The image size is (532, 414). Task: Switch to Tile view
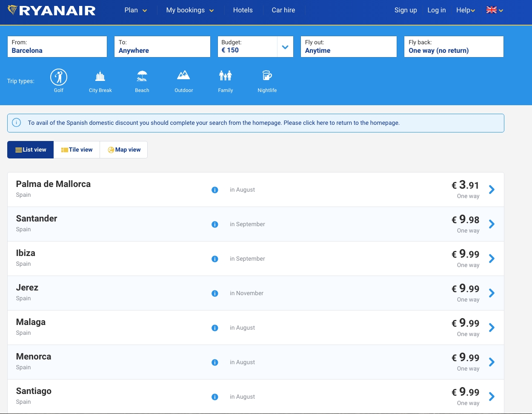(x=77, y=150)
